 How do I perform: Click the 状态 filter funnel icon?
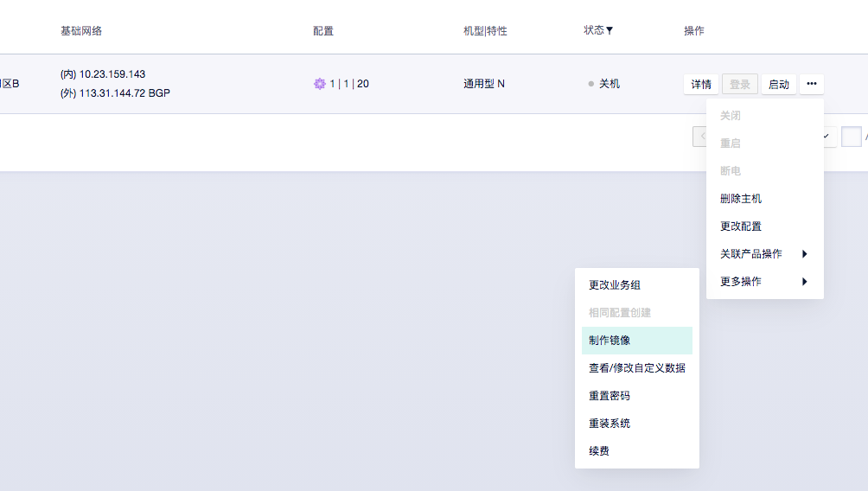point(610,31)
